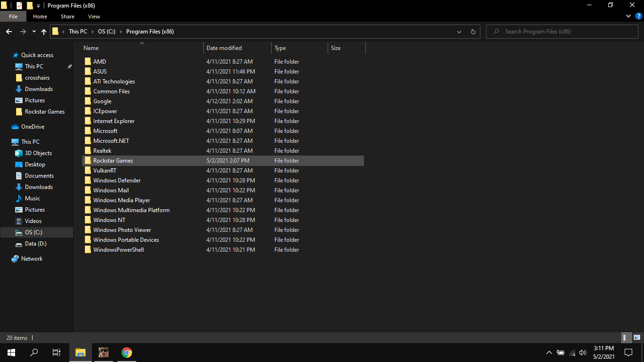Click the New folder icon in the title bar

[30, 6]
